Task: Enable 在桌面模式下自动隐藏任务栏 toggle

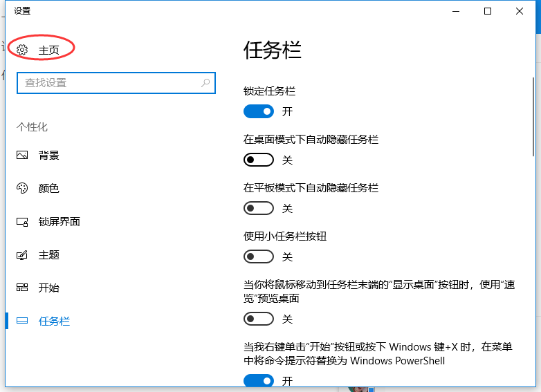Action: click(x=259, y=160)
